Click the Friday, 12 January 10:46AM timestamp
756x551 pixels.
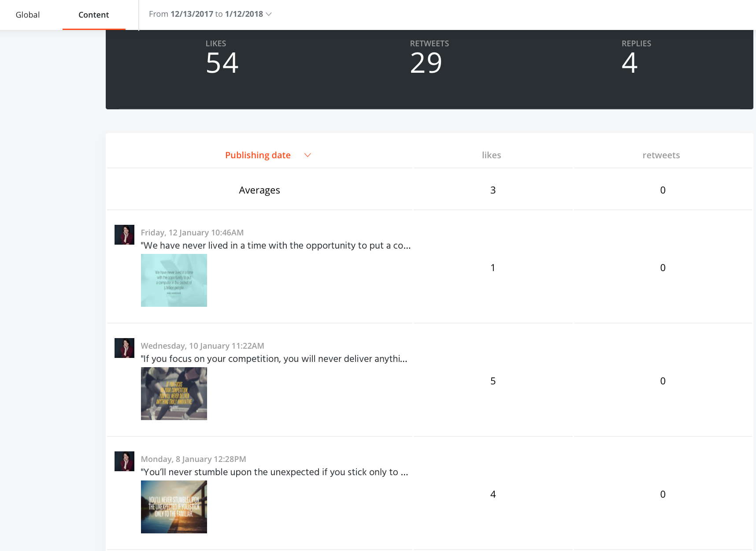coord(192,232)
